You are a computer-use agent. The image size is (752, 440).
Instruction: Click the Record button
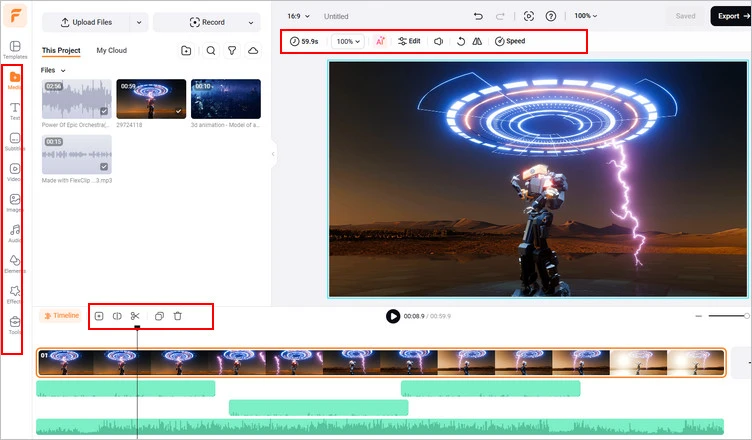pyautogui.click(x=207, y=23)
